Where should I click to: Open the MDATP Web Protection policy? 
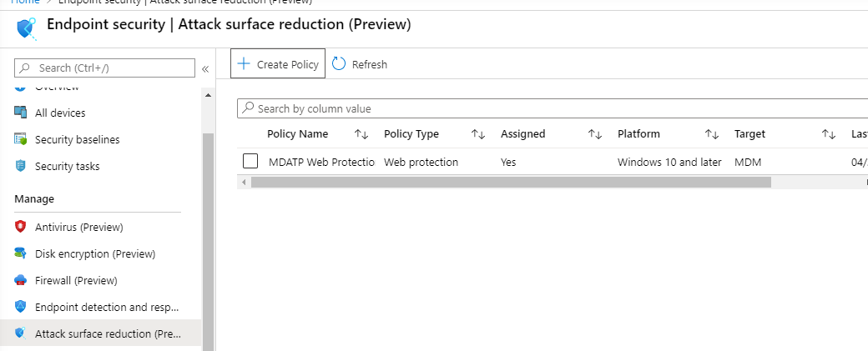pos(321,162)
